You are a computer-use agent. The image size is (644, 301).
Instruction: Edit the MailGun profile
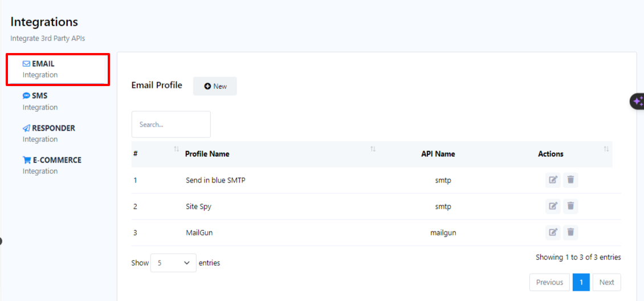point(553,233)
